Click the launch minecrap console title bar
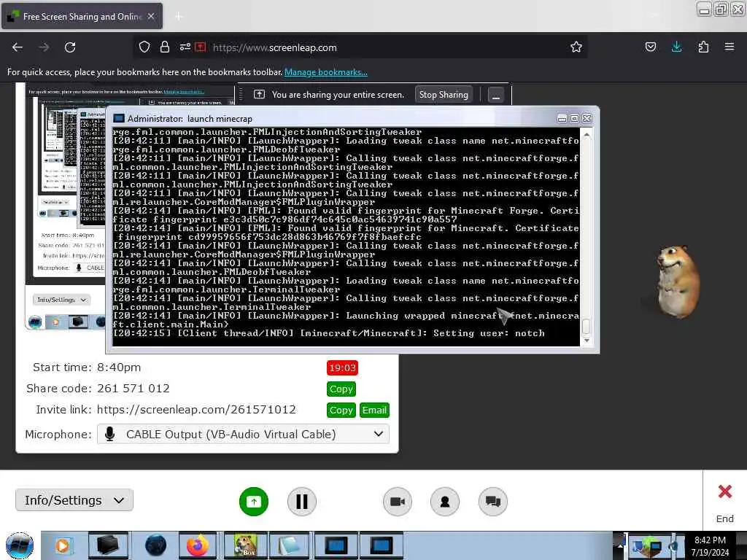This screenshot has height=560, width=747. [333, 119]
